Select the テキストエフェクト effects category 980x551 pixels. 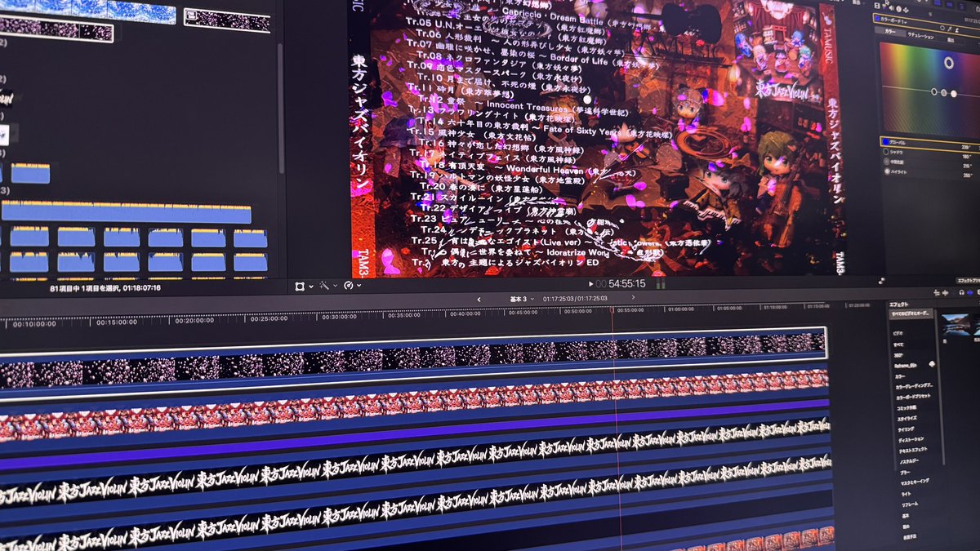pos(913,450)
